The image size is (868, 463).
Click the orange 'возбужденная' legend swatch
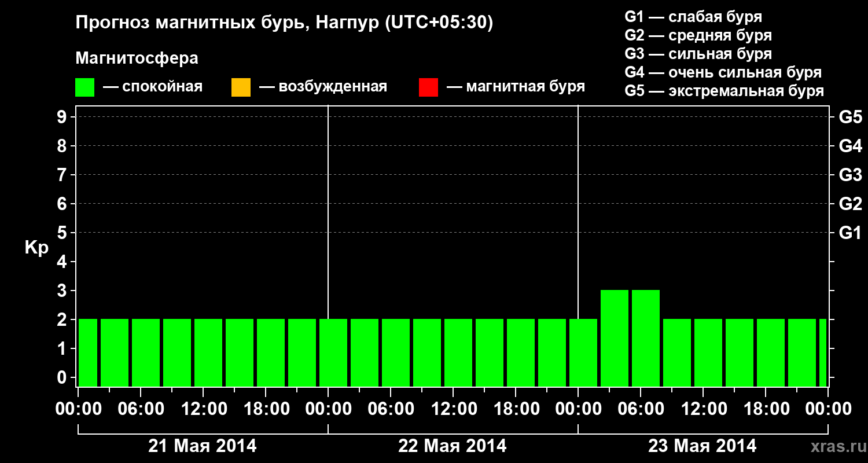coord(241,87)
